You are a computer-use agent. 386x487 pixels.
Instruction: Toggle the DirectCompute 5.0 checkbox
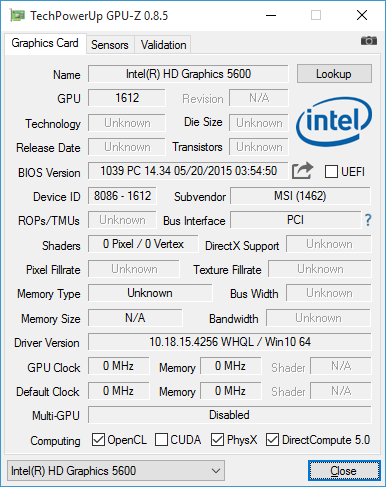click(x=272, y=440)
